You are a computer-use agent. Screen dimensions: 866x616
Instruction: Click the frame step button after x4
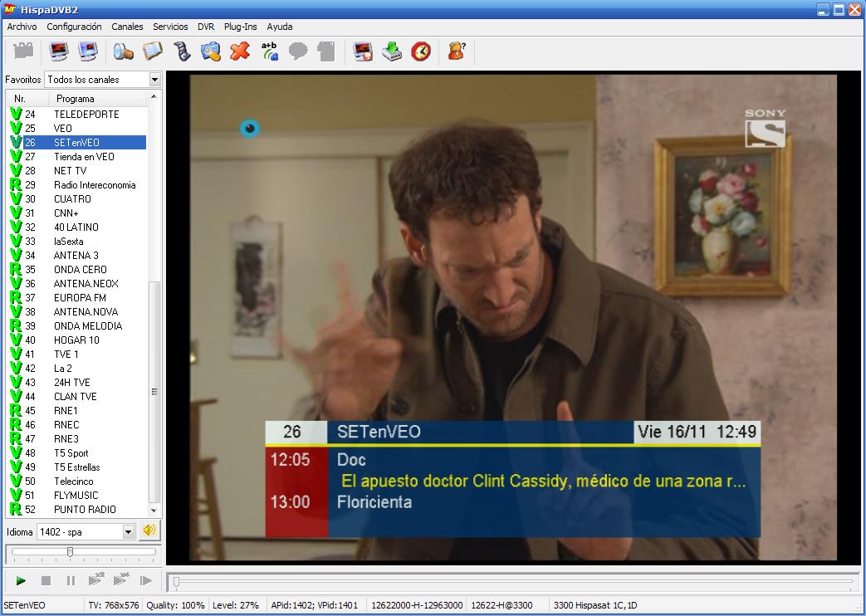146,580
